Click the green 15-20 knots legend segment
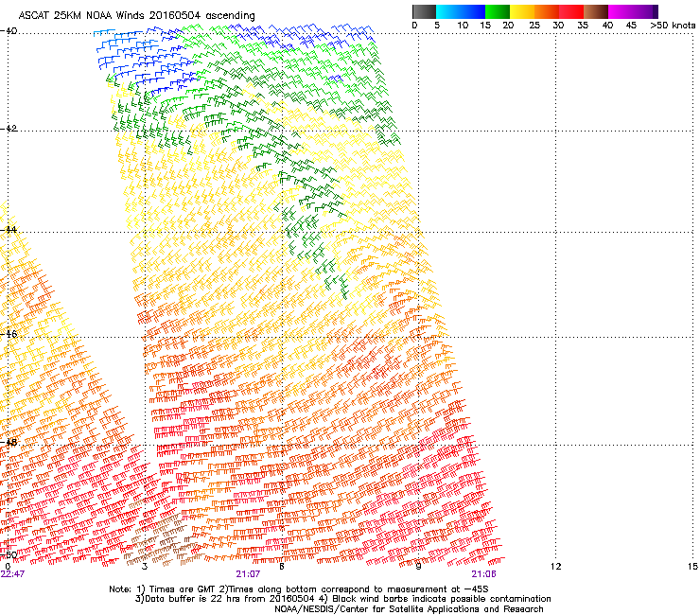The image size is (700, 615). pos(498,11)
